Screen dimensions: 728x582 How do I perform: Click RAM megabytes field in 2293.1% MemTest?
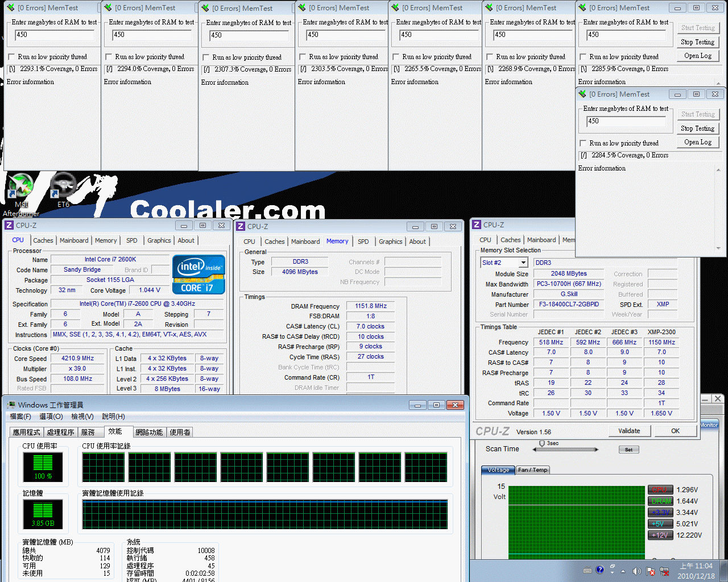(x=54, y=35)
